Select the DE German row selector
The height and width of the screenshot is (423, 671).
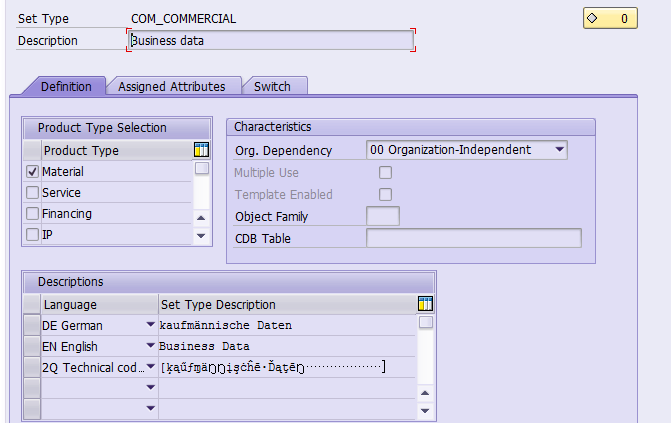tap(32, 325)
